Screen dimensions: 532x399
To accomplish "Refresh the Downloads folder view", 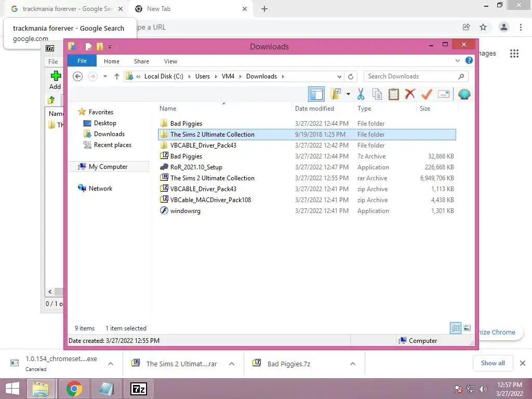I will tap(351, 76).
